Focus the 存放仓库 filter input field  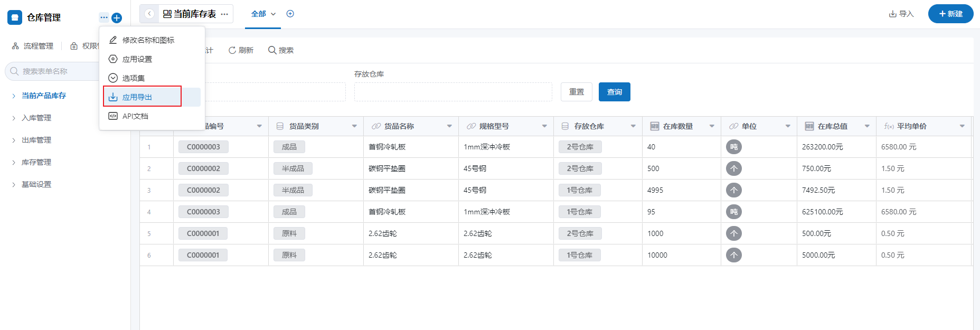pyautogui.click(x=453, y=92)
